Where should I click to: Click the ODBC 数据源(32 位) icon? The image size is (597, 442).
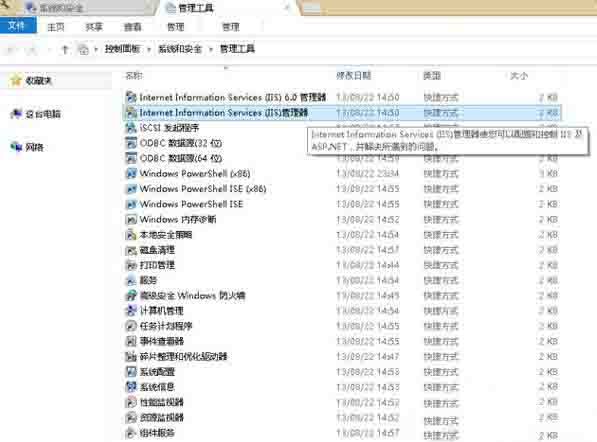131,143
